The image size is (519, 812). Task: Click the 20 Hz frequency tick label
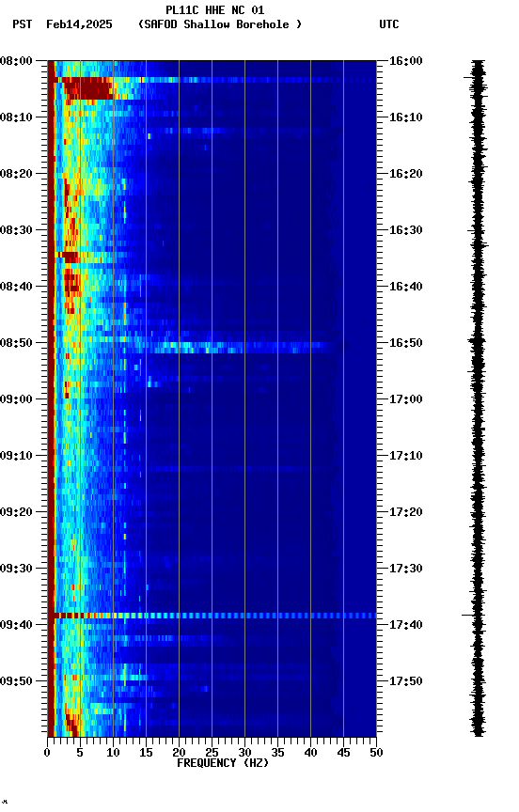pyautogui.click(x=179, y=753)
